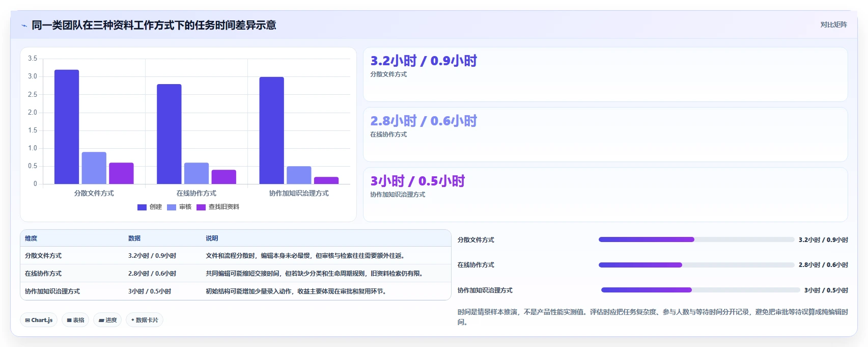Click the 分散文件方式 progress bar
The image size is (868, 347).
(x=696, y=239)
